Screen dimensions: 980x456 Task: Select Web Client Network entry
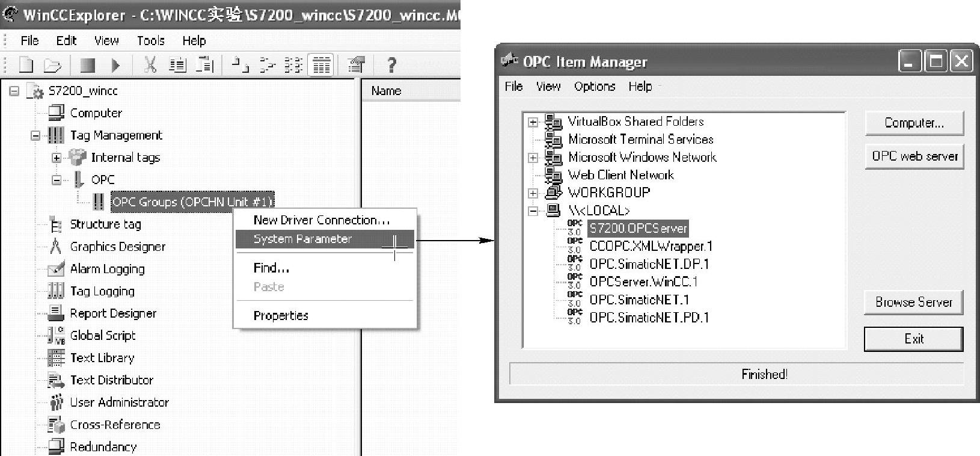pyautogui.click(x=621, y=175)
